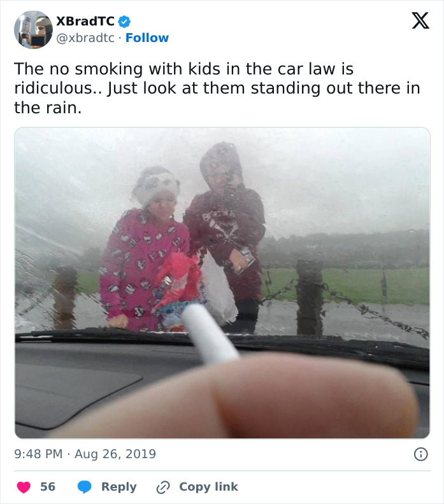Select the Copy link label
Viewport: 444px width, 504px height.
pos(209,487)
